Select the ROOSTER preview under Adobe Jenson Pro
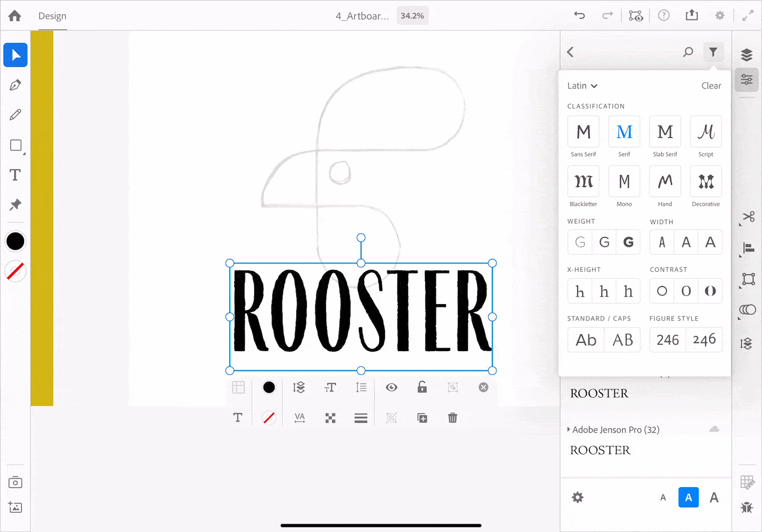The image size is (762, 532). click(600, 450)
